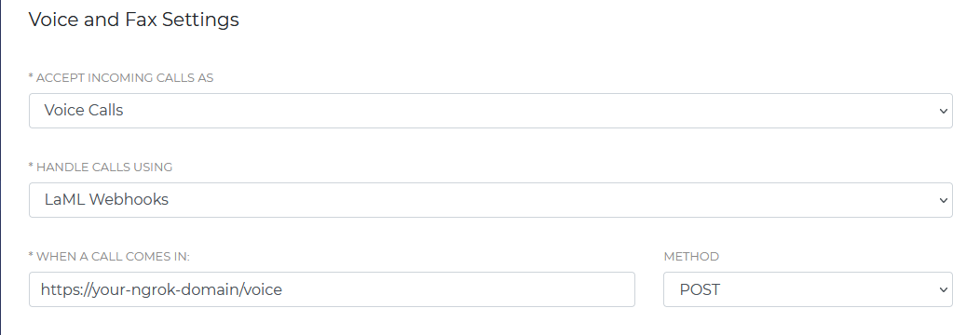Click the Voice and Fax Settings heading
Image resolution: width=980 pixels, height=335 pixels.
[x=134, y=20]
